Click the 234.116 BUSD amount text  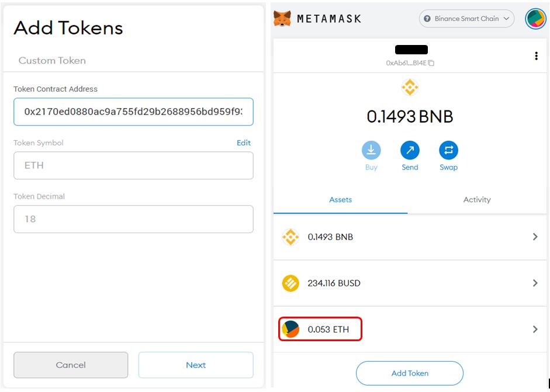coord(334,283)
